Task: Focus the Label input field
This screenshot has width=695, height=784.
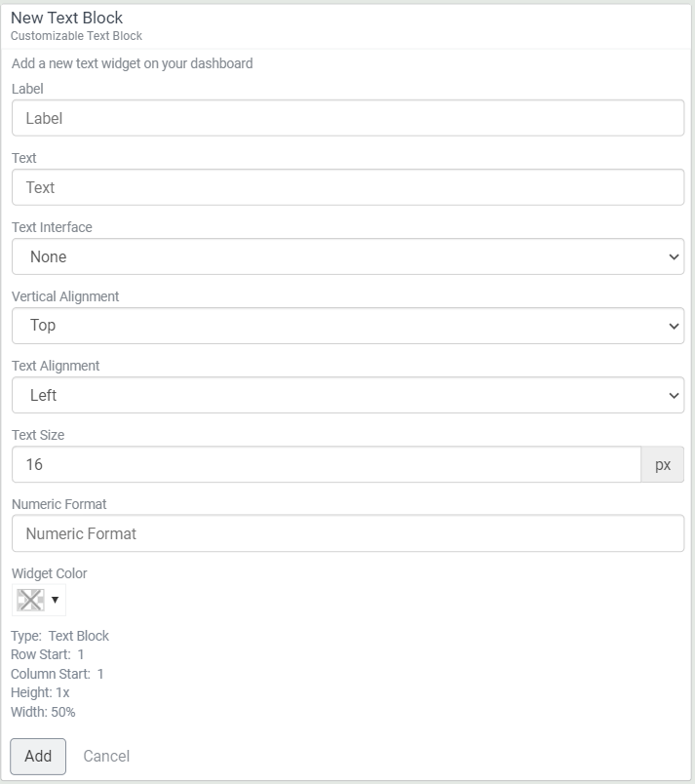Action: click(348, 118)
